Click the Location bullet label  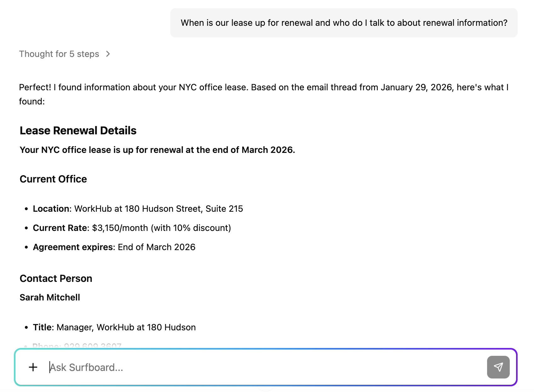(51, 209)
